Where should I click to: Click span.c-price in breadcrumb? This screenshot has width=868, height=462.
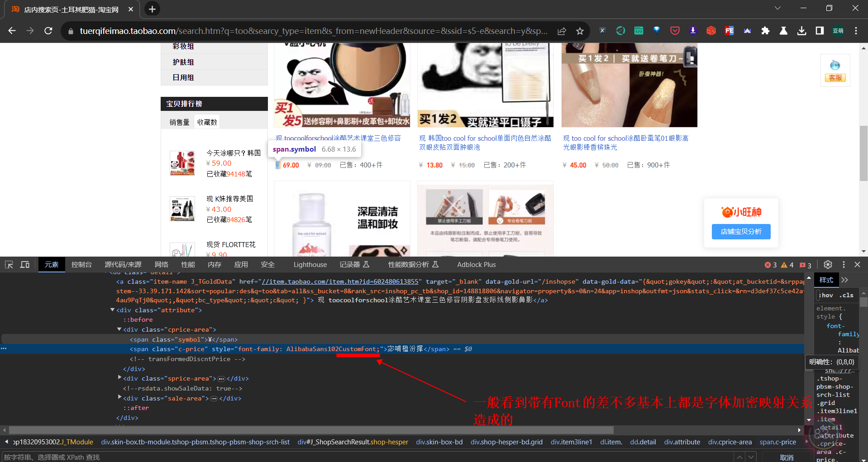click(x=777, y=442)
